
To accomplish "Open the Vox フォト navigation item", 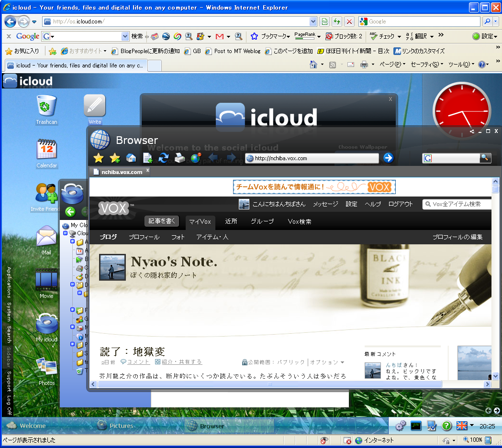I will pos(178,237).
